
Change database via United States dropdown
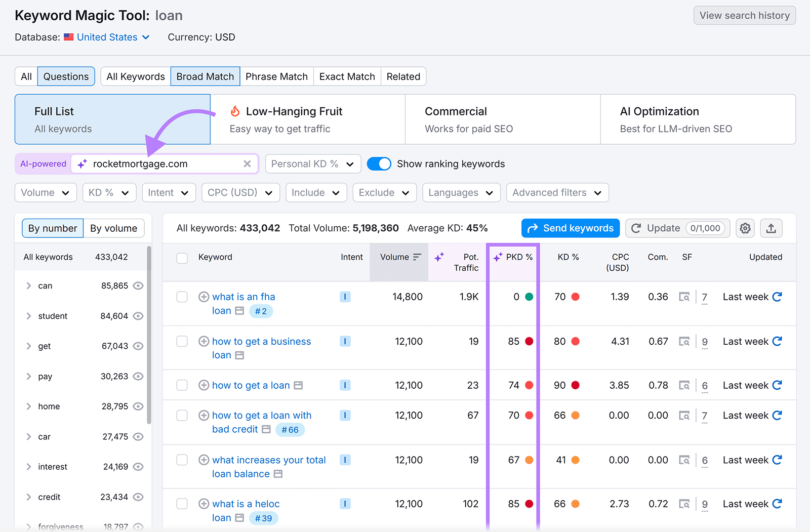coord(107,36)
